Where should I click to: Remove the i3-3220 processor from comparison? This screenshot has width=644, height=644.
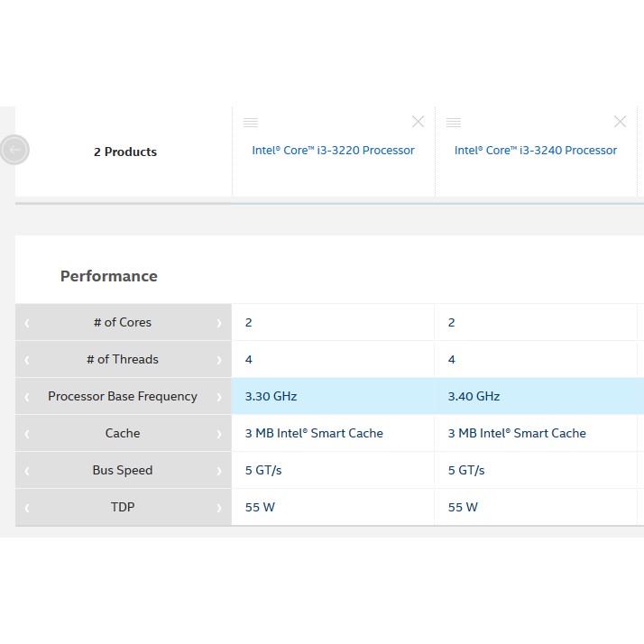pos(418,122)
